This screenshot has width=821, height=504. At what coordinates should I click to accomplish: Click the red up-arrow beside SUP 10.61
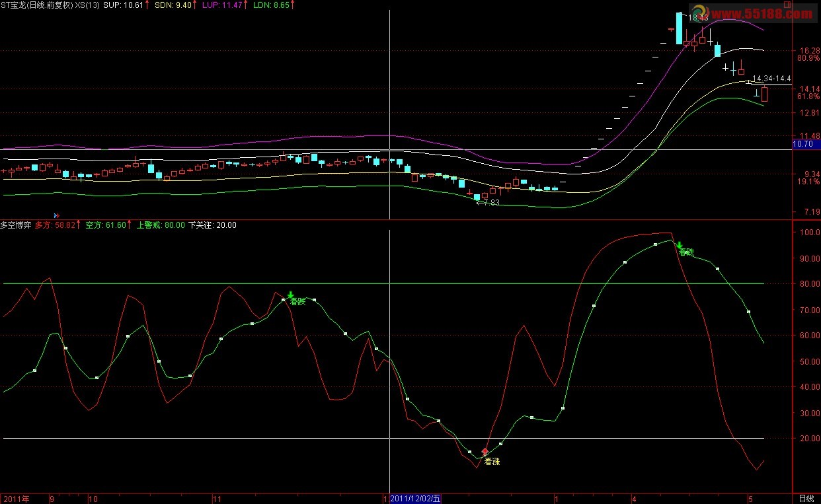point(148,5)
